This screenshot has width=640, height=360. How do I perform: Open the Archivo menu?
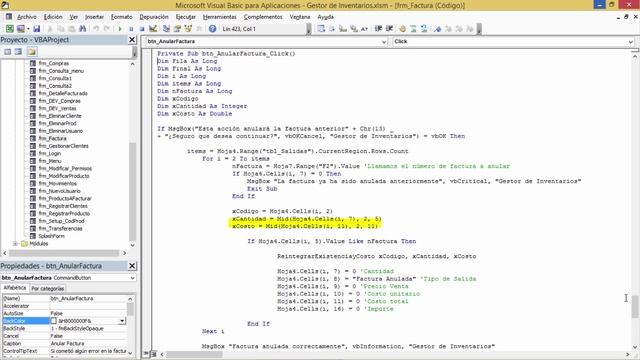pos(27,17)
